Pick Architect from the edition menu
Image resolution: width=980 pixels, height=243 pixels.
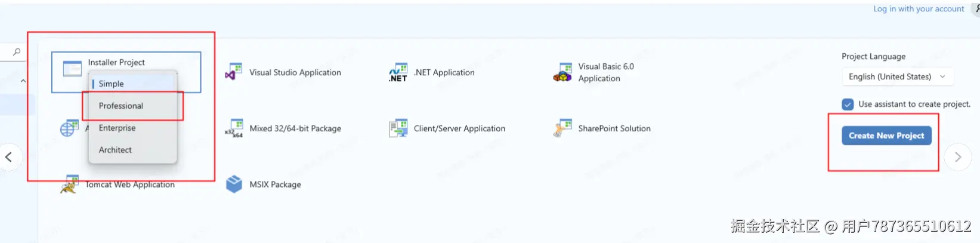pyautogui.click(x=115, y=150)
